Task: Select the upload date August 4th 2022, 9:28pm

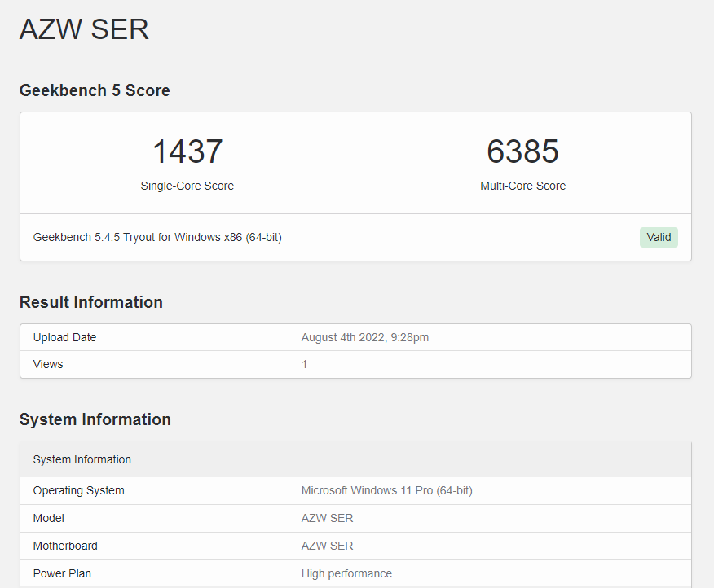Action: 365,337
